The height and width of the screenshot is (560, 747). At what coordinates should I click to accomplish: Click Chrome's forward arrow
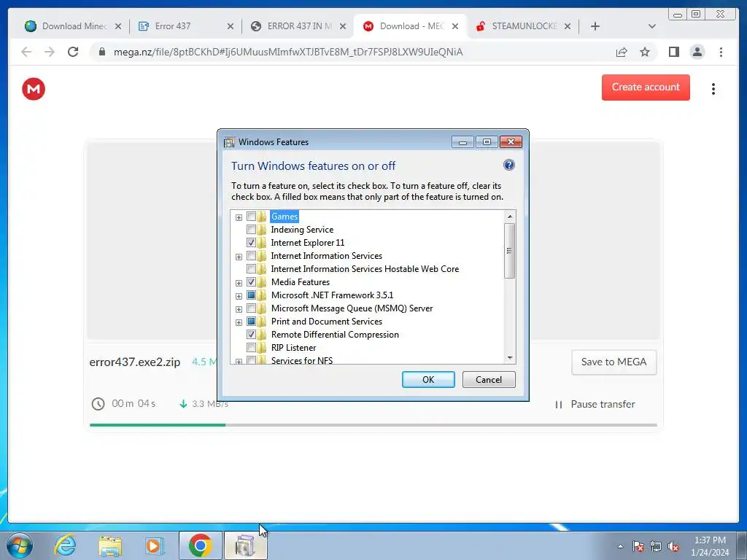click(x=50, y=52)
